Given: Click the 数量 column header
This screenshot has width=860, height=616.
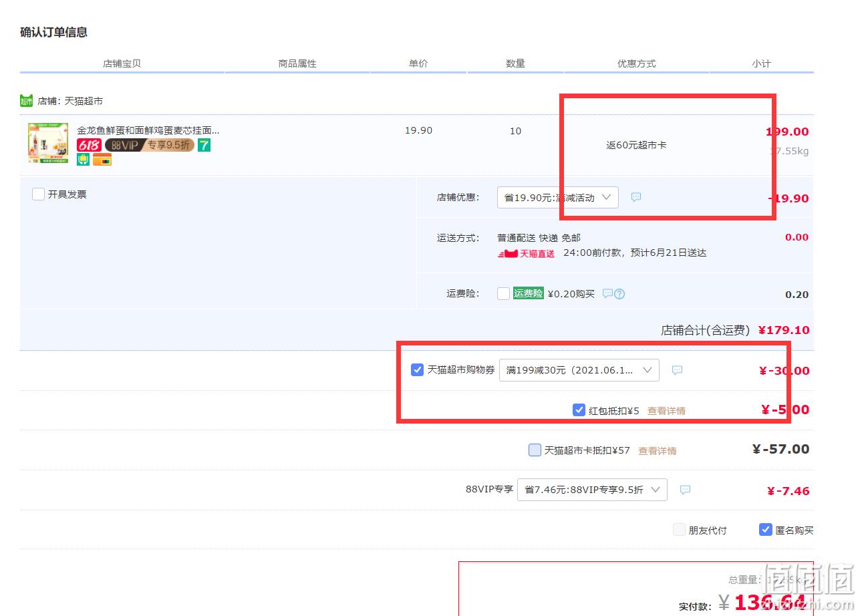Looking at the screenshot, I should coord(515,63).
